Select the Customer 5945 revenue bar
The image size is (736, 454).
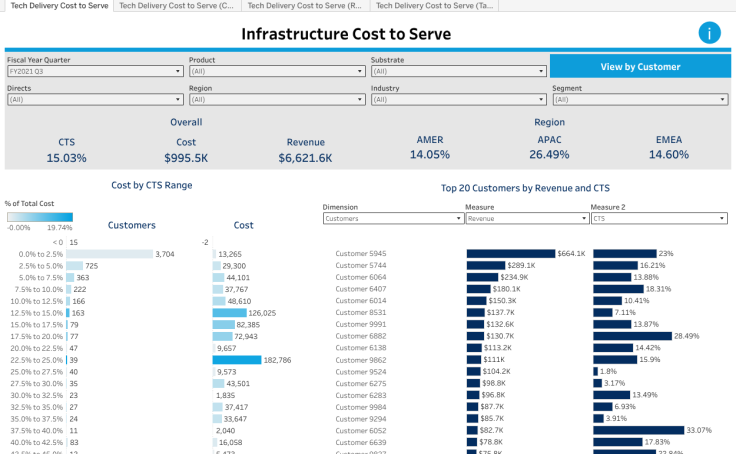tap(511, 254)
